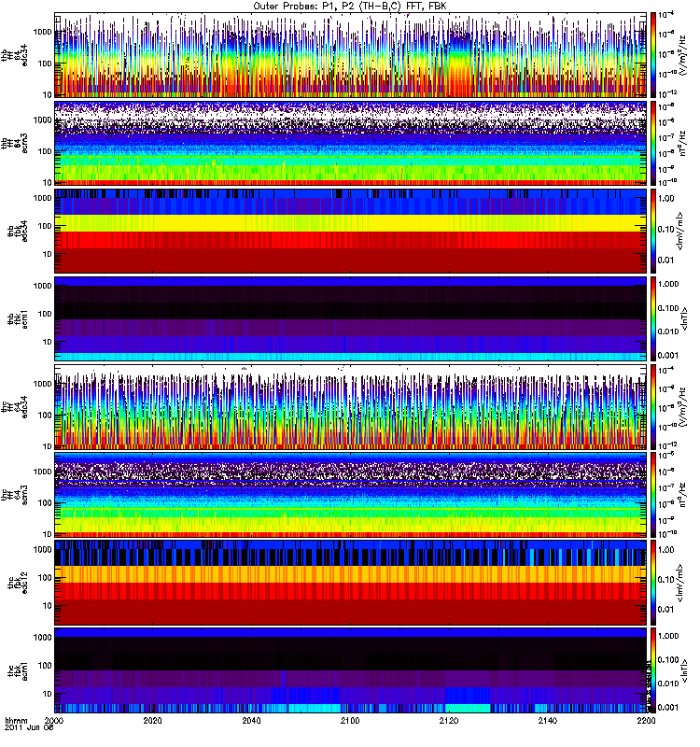Click the thc electric field FFT spectrogram panel
Viewport: 700px width, 747px height.
click(x=351, y=409)
